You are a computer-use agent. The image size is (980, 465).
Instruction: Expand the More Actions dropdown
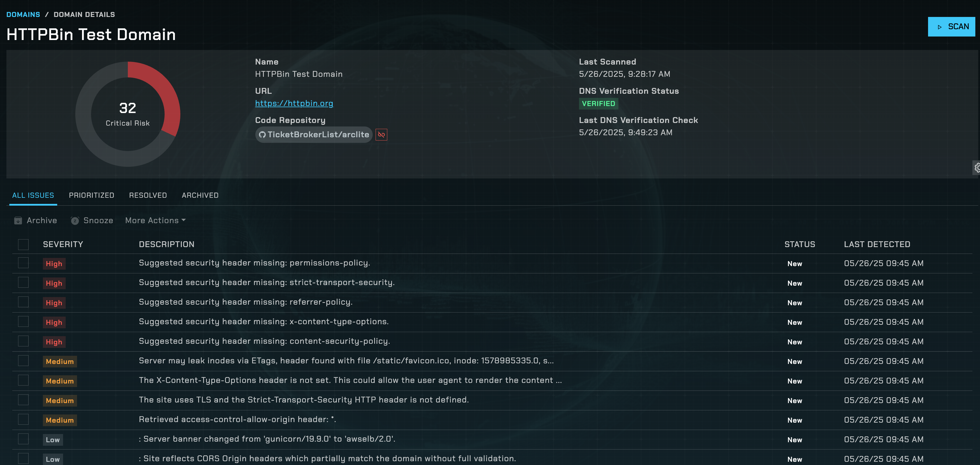(x=155, y=221)
